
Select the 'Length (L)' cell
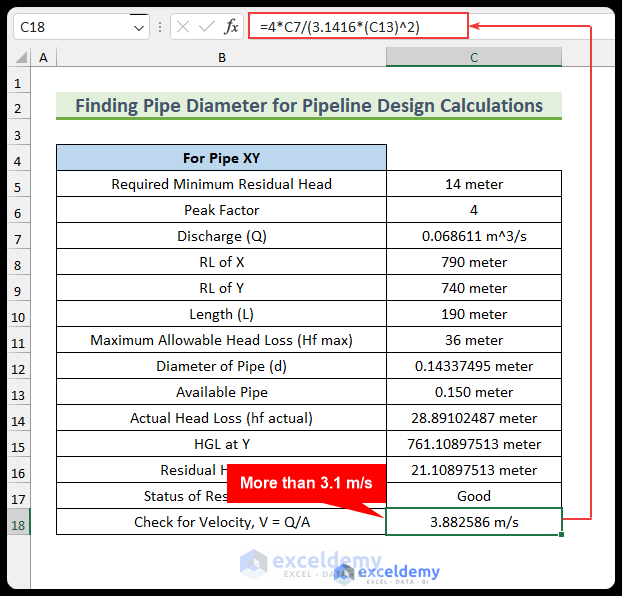coord(221,314)
